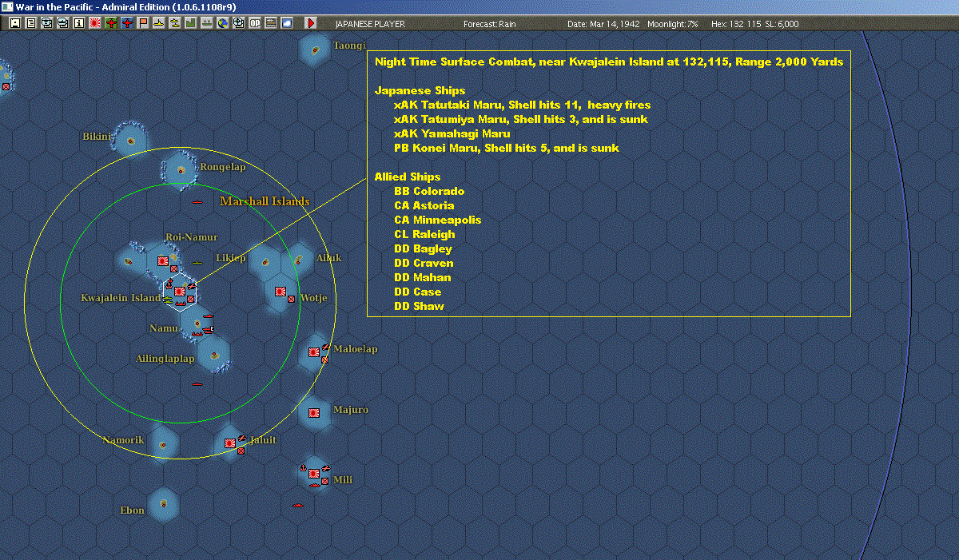The width and height of the screenshot is (959, 560).
Task: Click the Rongelap atoll hex
Action: point(181,169)
